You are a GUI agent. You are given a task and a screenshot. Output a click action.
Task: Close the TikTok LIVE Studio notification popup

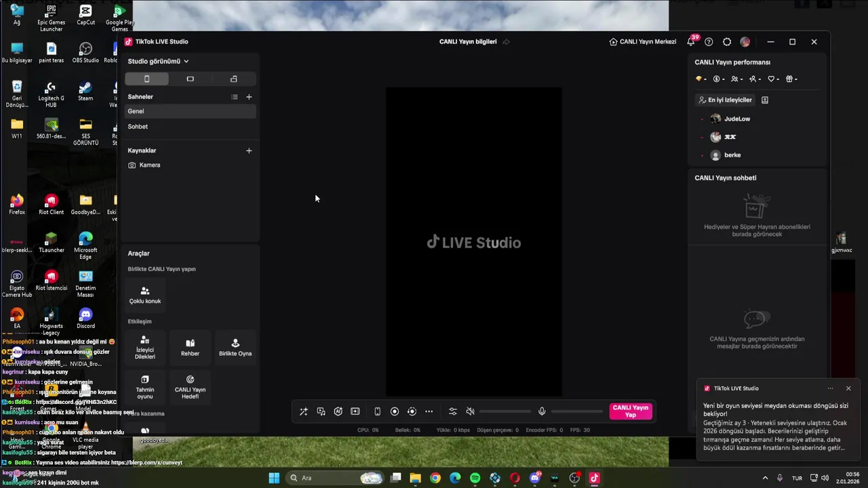[x=848, y=388]
